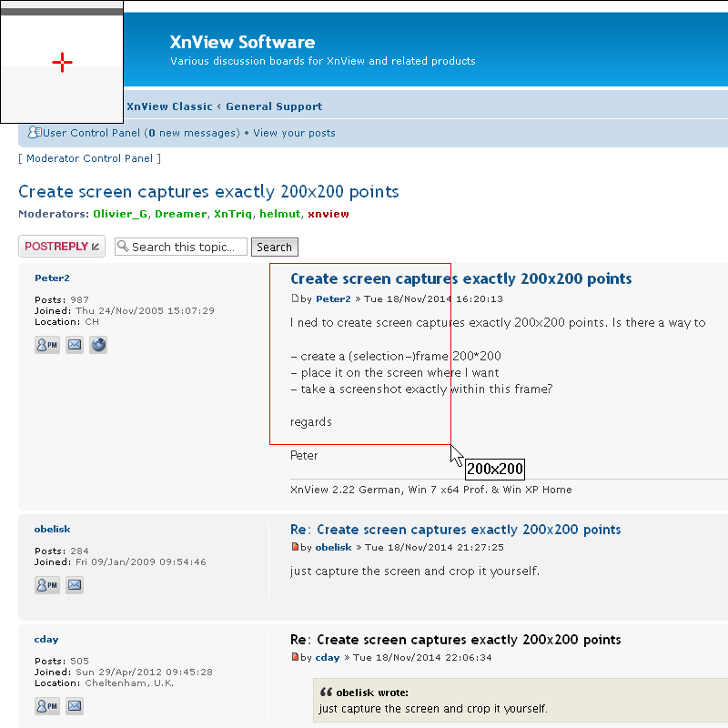Open the General Support breadcrumb
This screenshot has height=728, width=728.
tap(274, 106)
